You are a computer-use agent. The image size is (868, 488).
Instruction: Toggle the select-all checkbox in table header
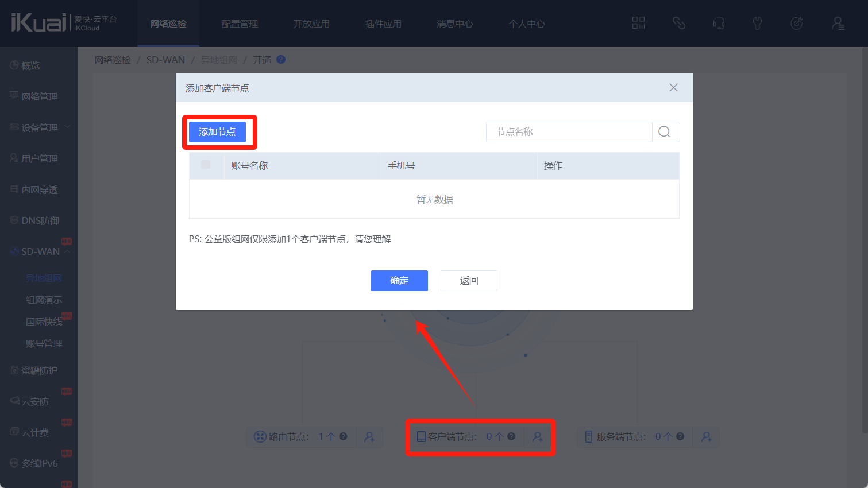click(206, 165)
